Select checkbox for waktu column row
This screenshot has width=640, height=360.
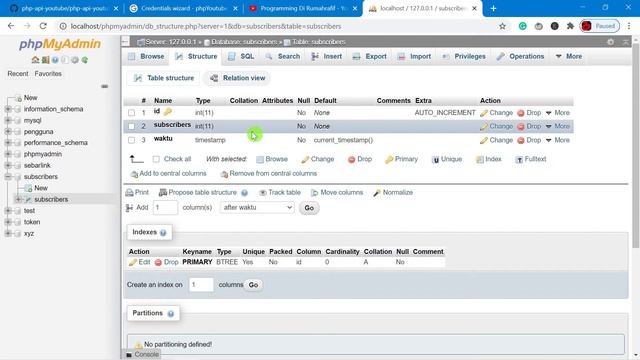tap(131, 140)
